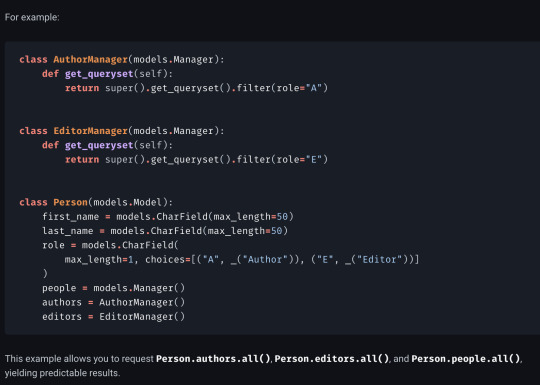Click the people = models.Manager() line
540x385 pixels.
coord(114,288)
